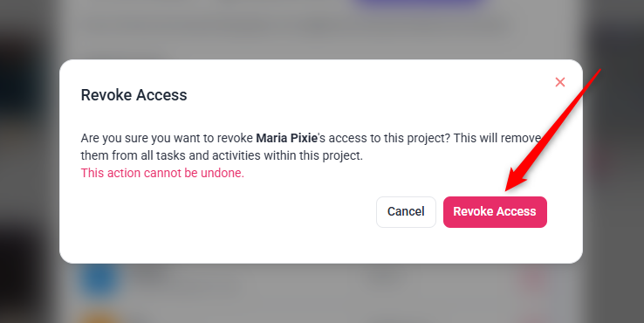Close the Revoke Access dialog with the X icon

[x=560, y=82]
